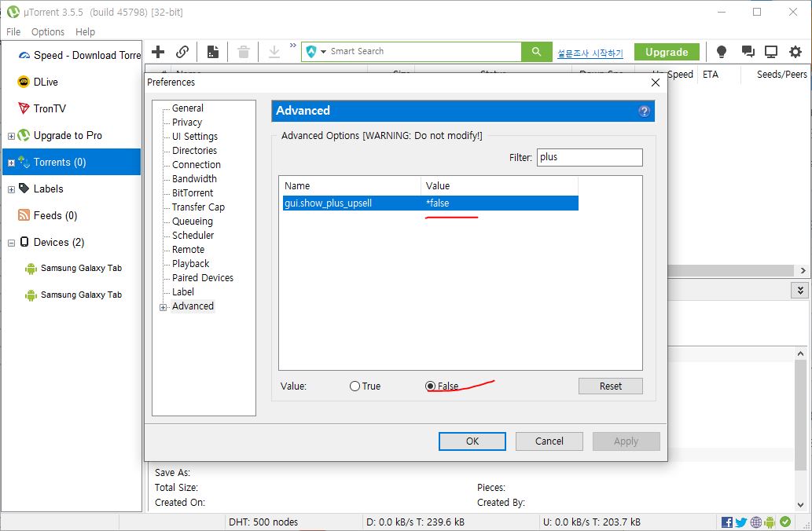Click the Korean survey link

590,53
